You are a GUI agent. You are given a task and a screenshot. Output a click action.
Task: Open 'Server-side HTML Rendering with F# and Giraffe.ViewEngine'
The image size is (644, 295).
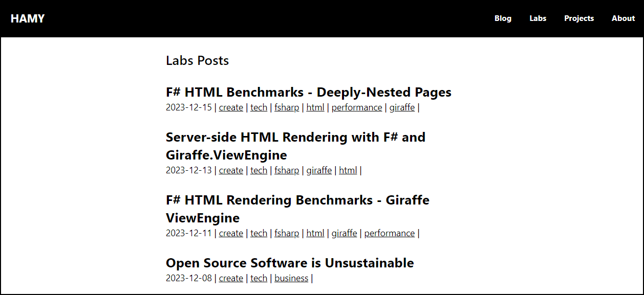[x=295, y=146]
